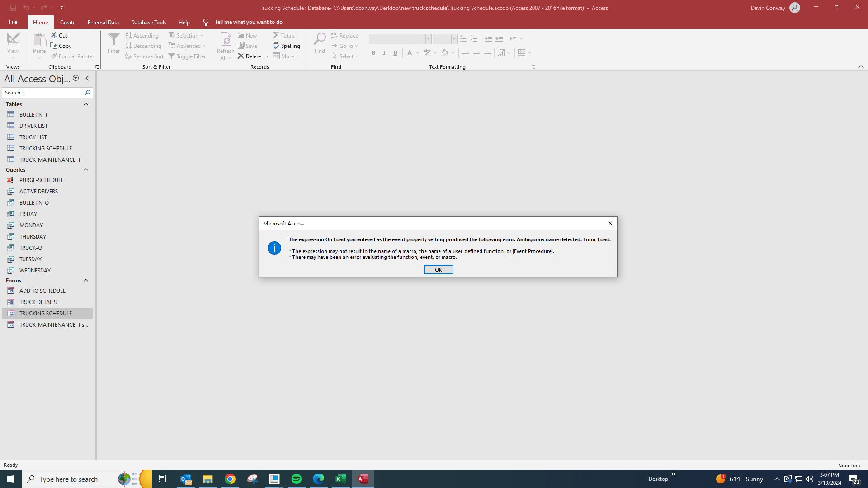Open the Database Tools tab
868x488 pixels.
(x=148, y=22)
